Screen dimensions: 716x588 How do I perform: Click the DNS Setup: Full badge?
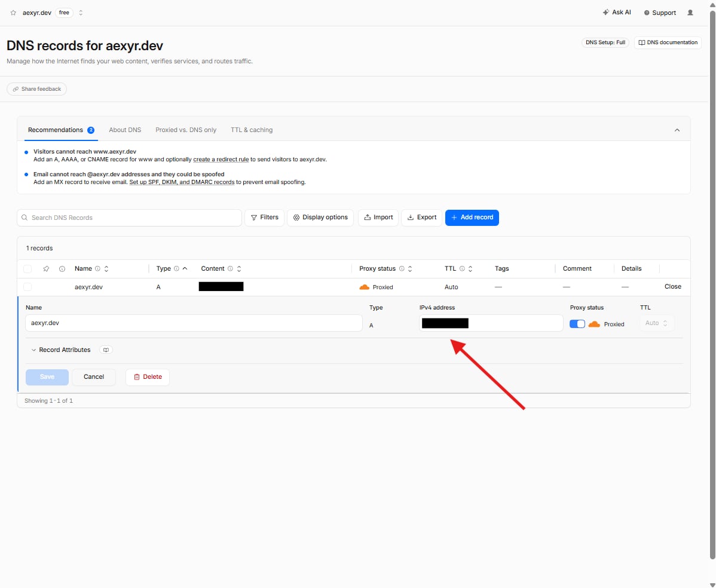click(x=605, y=42)
